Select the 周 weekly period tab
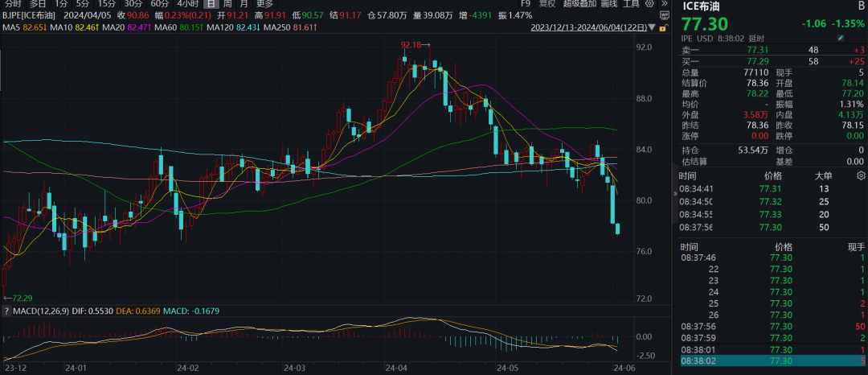 coord(227,3)
